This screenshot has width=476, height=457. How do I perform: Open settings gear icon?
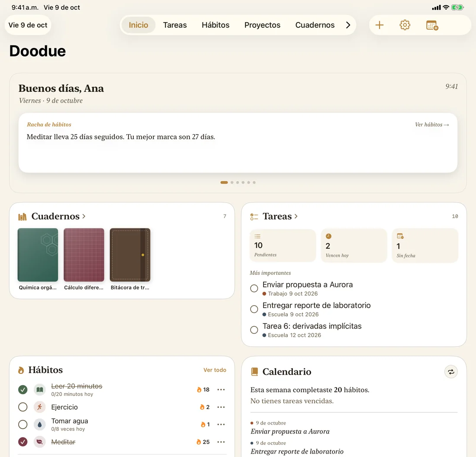(405, 25)
